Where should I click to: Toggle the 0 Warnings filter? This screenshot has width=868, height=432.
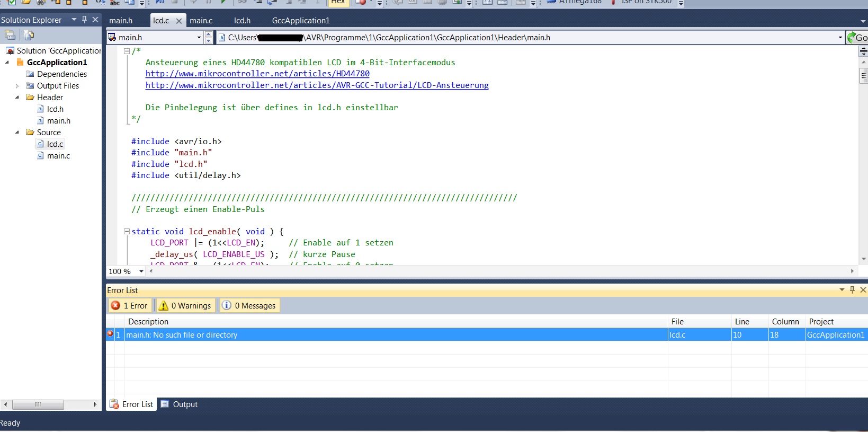pos(185,306)
